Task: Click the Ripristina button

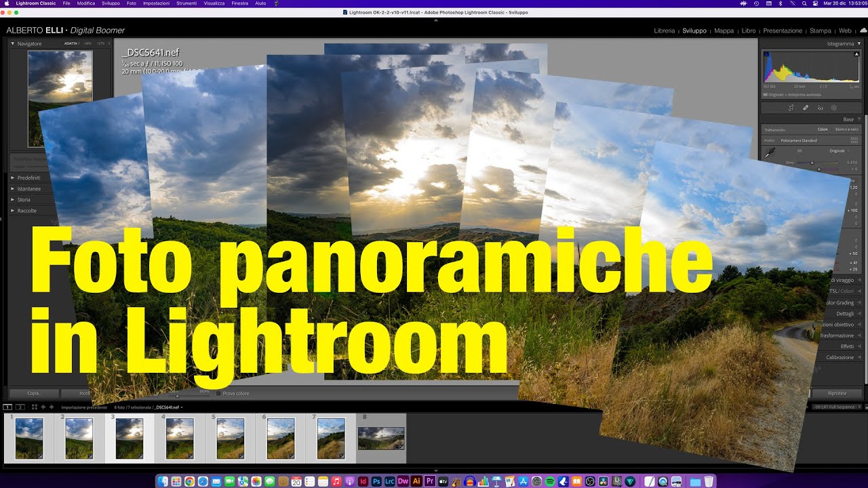Action: tap(837, 393)
